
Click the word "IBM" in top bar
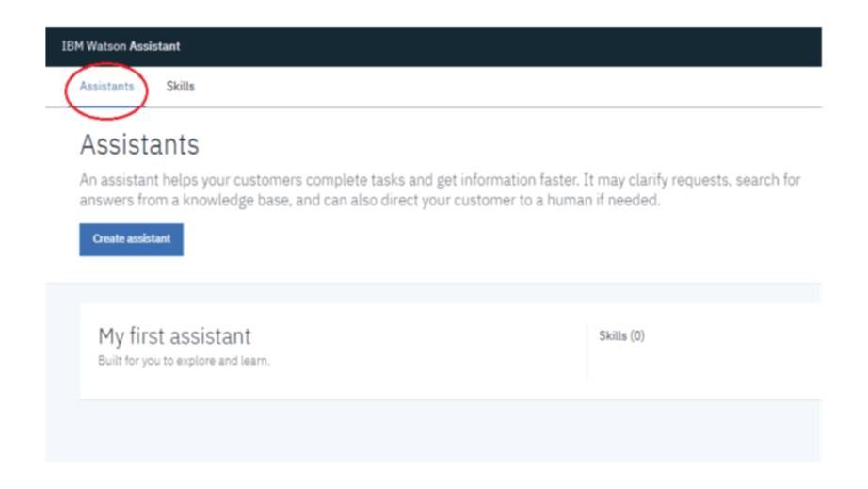(x=71, y=46)
